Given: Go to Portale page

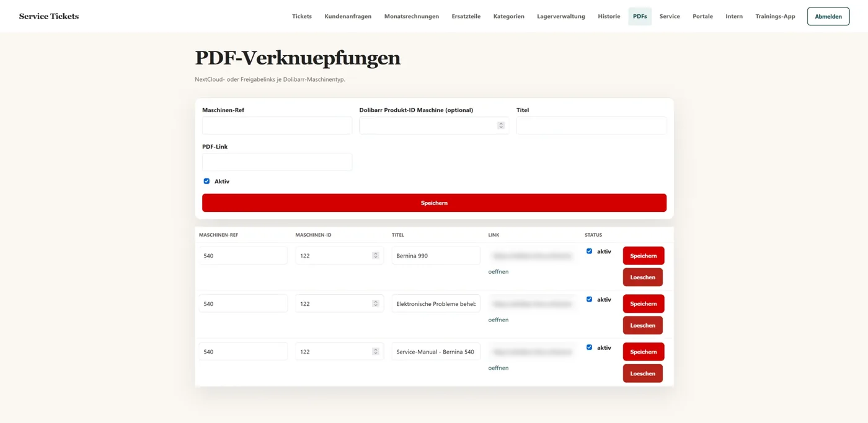Looking at the screenshot, I should click(x=702, y=16).
